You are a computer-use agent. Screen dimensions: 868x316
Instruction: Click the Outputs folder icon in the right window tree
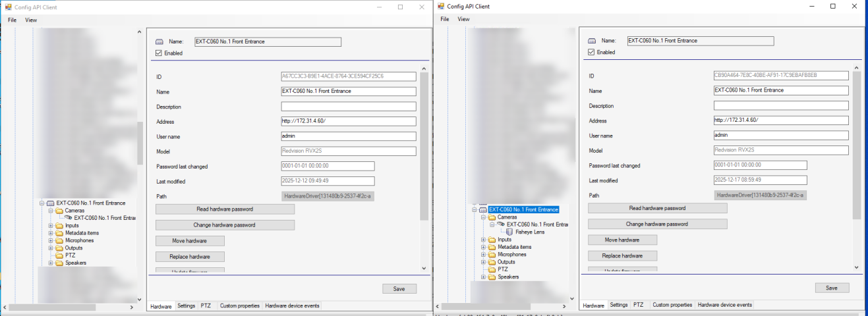tap(492, 262)
